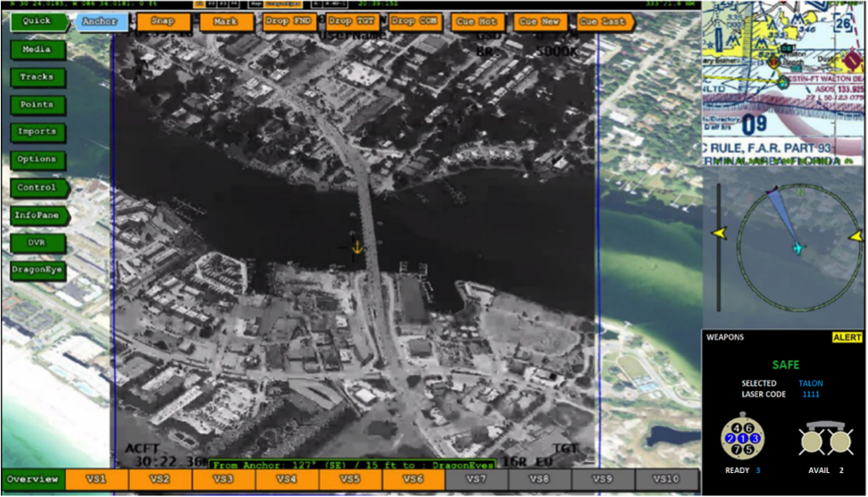
Task: Toggle the Anchor mode button
Action: pos(99,21)
